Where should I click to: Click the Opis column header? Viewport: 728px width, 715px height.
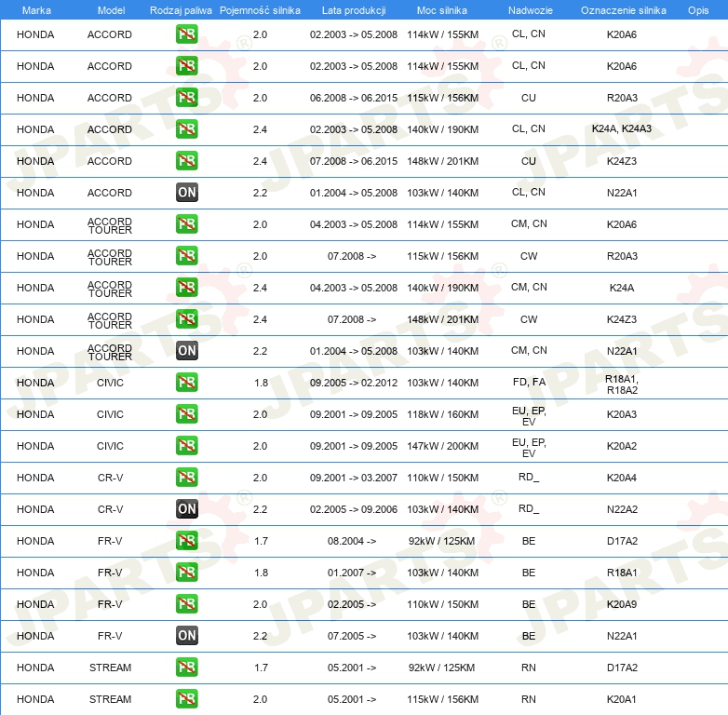coord(698,10)
